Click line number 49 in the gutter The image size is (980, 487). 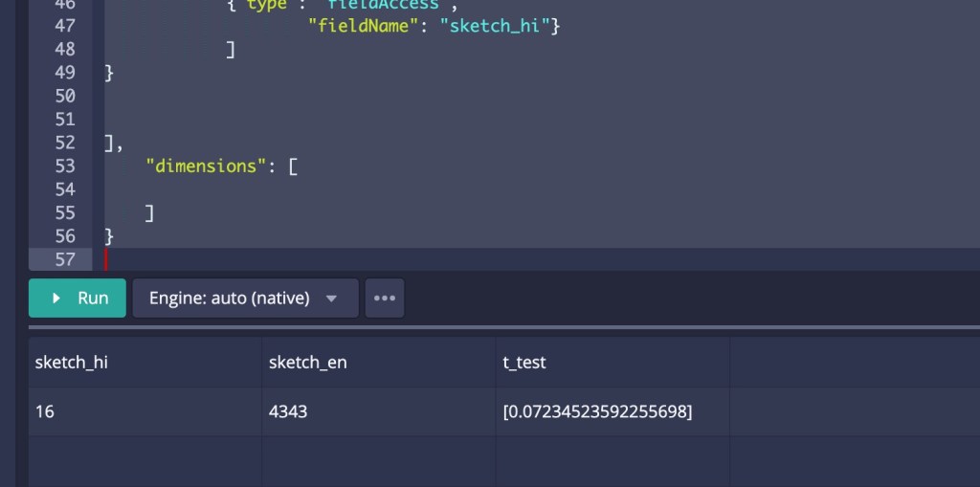tap(65, 73)
